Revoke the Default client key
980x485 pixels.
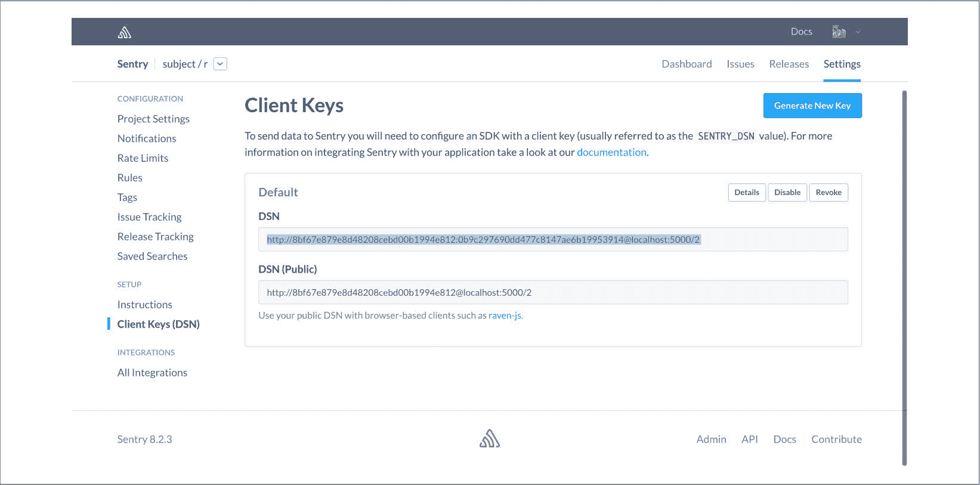pyautogui.click(x=828, y=192)
